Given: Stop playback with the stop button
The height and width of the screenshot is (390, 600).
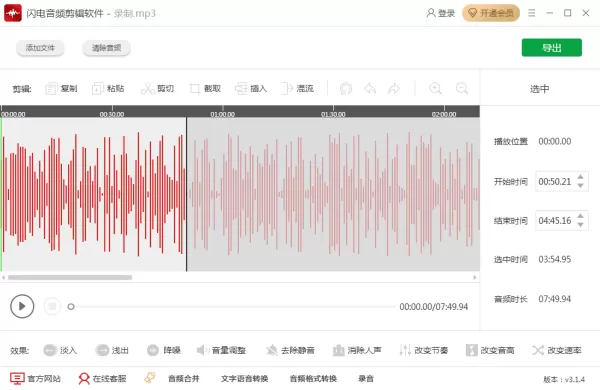Looking at the screenshot, I should [52, 306].
